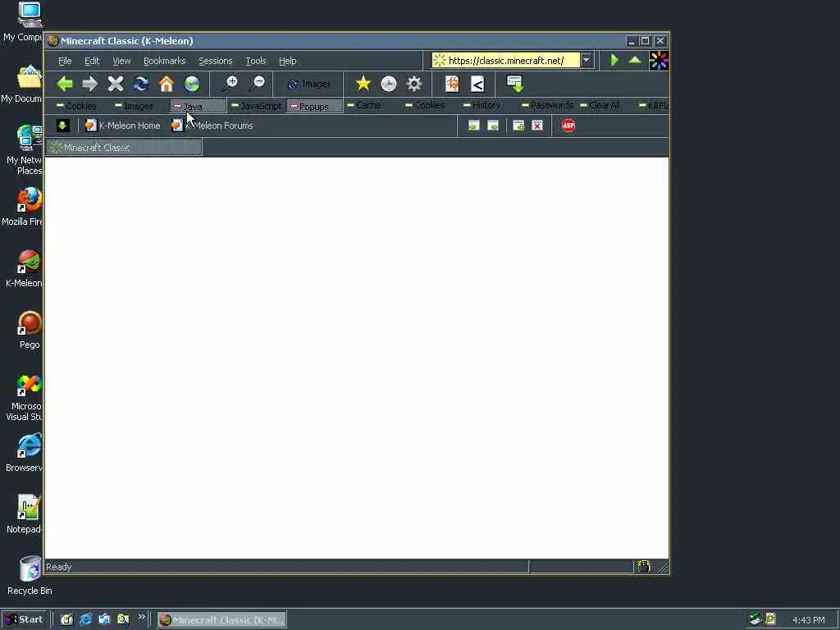The width and height of the screenshot is (840, 630).
Task: Click the black square green-arrow icon on the bookmarks bar
Action: tap(62, 126)
